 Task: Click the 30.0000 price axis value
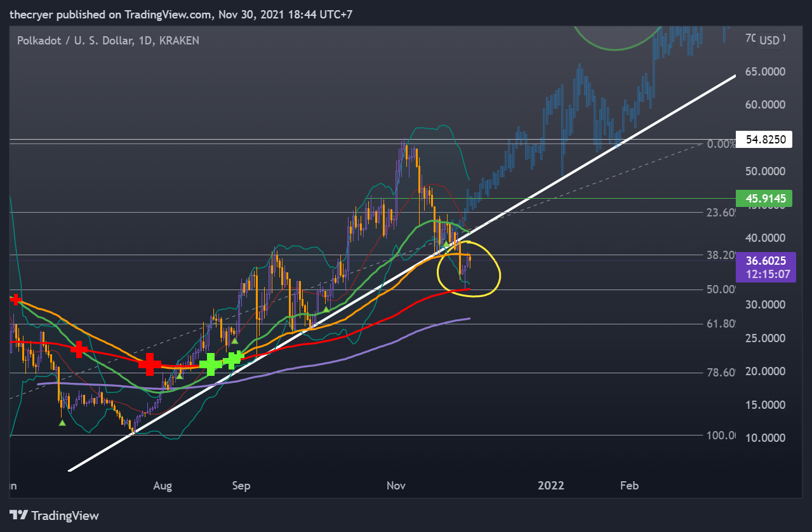pos(766,305)
